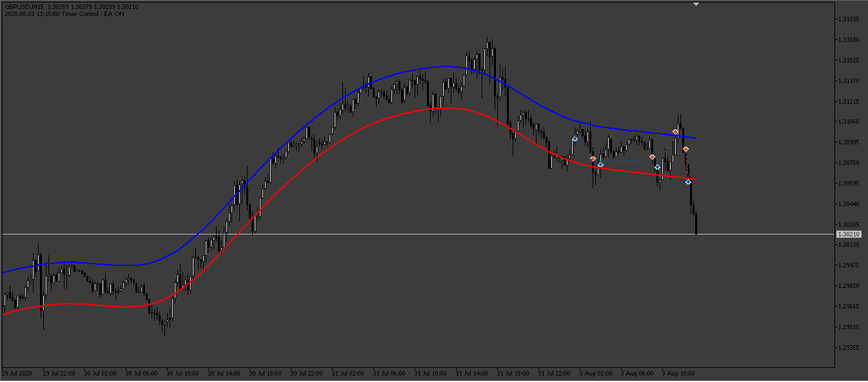
Task: Click the chart shift triangle at top
Action: coord(696,4)
